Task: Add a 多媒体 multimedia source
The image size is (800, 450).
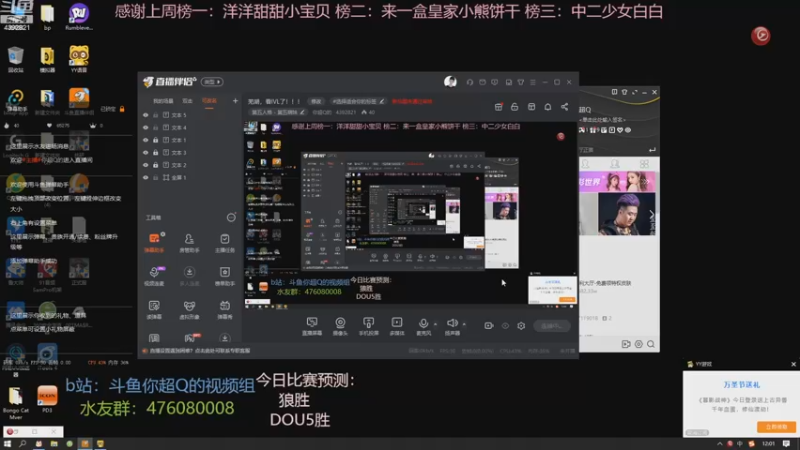Action: (x=397, y=326)
